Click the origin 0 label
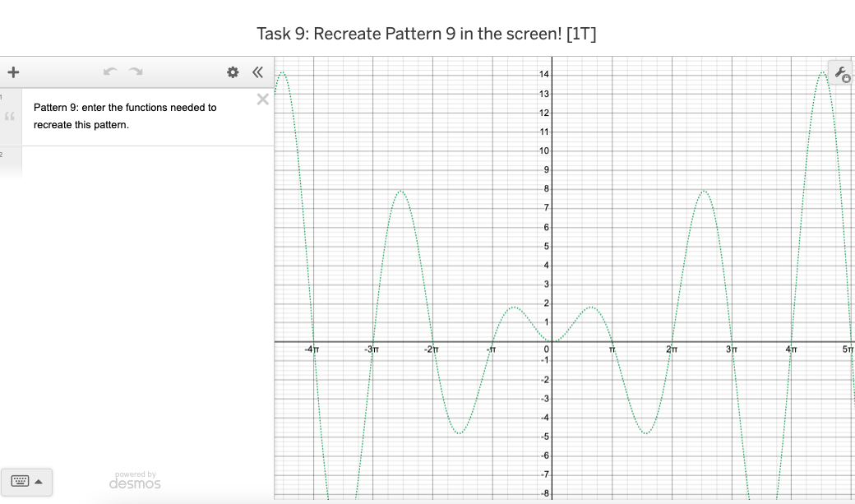 [x=547, y=349]
